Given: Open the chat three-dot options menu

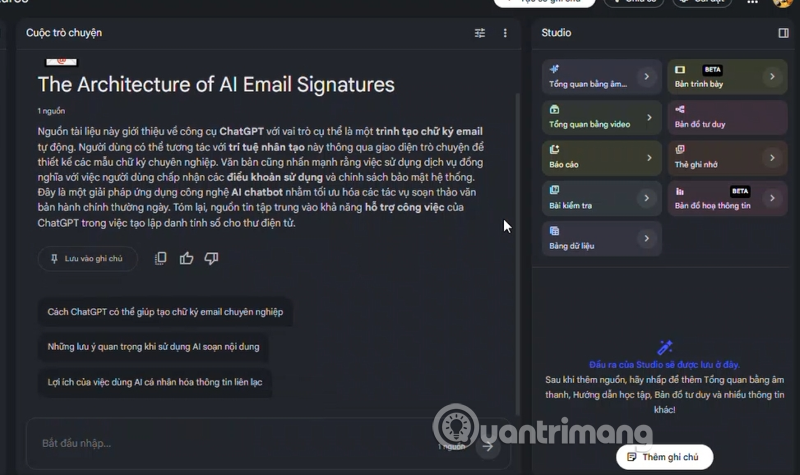Looking at the screenshot, I should coord(505,33).
